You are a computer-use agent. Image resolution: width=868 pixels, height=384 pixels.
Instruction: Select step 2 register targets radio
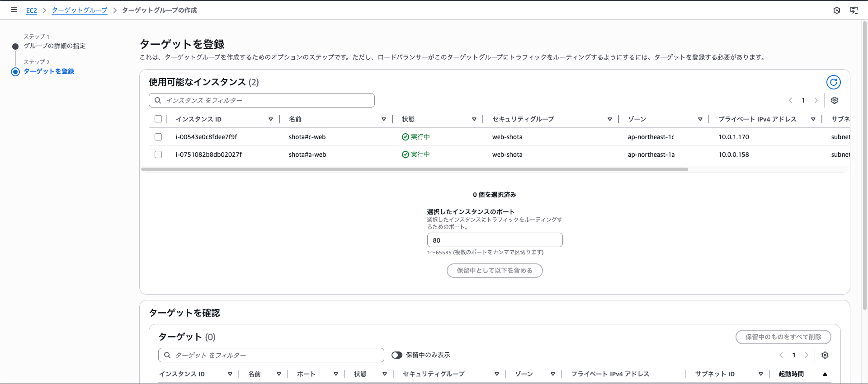click(15, 72)
